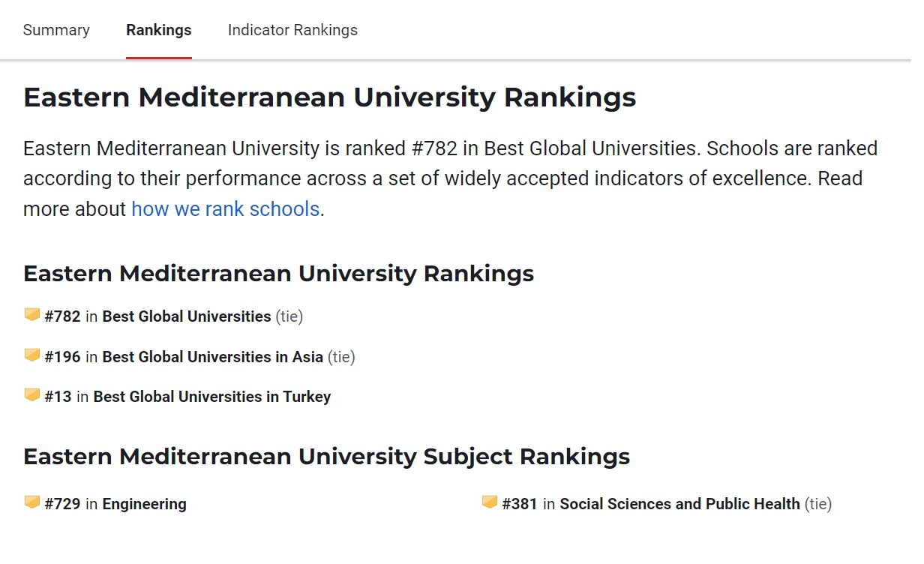Viewport: 924px width, 564px height.
Task: Open the Summary tab
Action: [x=56, y=30]
